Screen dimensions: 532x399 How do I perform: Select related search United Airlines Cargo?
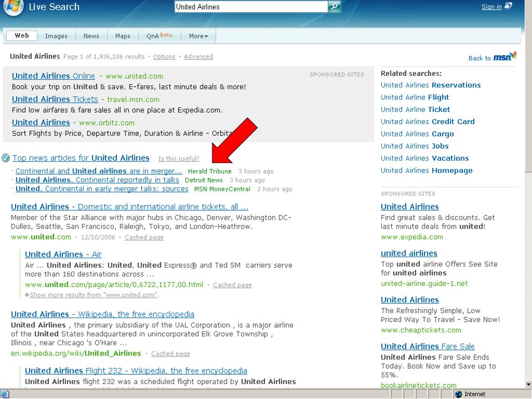[417, 134]
